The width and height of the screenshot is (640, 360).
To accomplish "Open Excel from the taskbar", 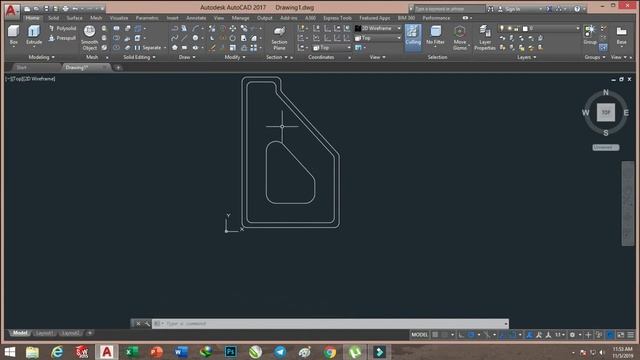I will pyautogui.click(x=131, y=352).
